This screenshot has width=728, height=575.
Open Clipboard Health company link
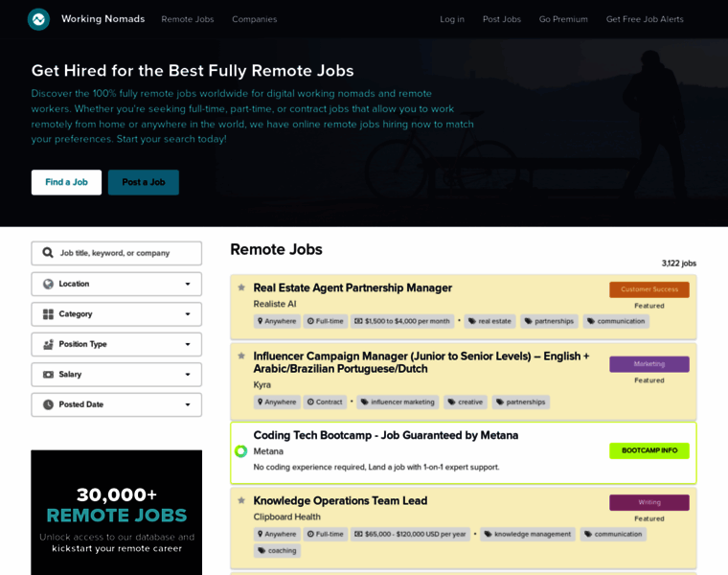click(287, 517)
